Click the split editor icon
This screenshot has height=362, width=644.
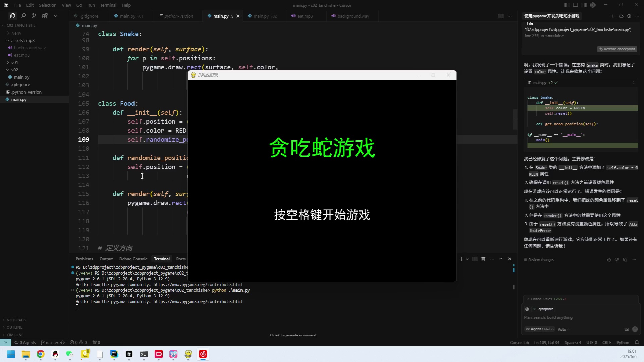(x=501, y=16)
